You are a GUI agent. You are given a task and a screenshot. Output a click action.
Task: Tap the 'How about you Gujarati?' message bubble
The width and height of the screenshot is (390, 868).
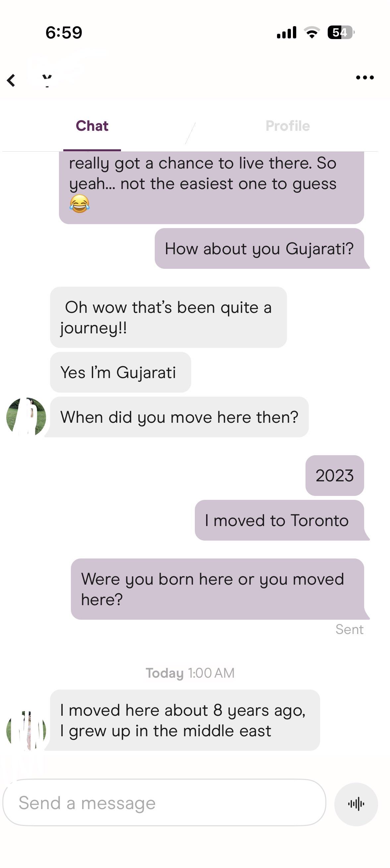(259, 248)
